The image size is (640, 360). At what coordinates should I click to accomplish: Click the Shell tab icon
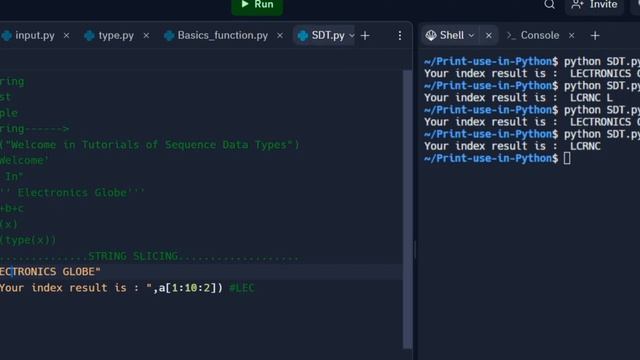(x=431, y=36)
